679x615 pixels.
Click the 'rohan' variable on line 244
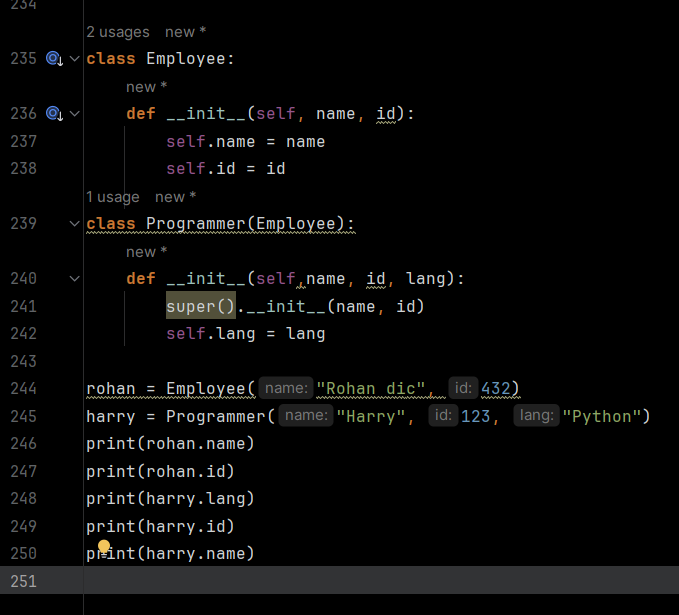pos(111,388)
